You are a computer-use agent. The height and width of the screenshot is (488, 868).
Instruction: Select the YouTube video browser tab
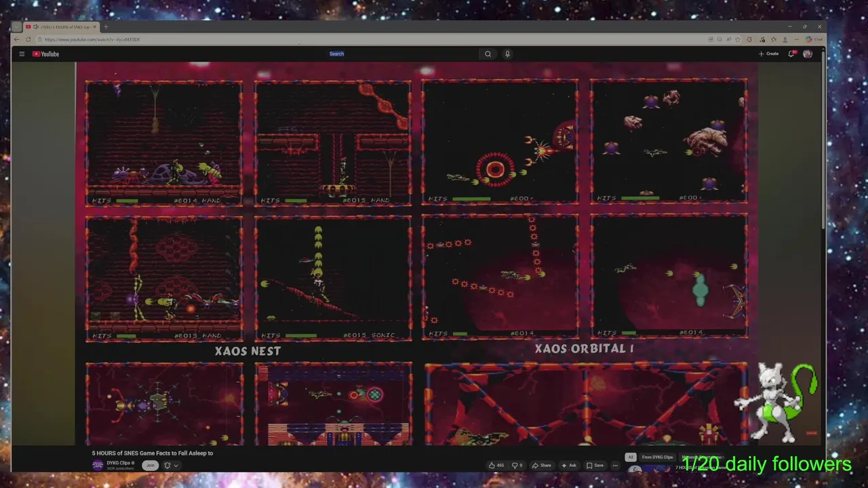(61, 27)
